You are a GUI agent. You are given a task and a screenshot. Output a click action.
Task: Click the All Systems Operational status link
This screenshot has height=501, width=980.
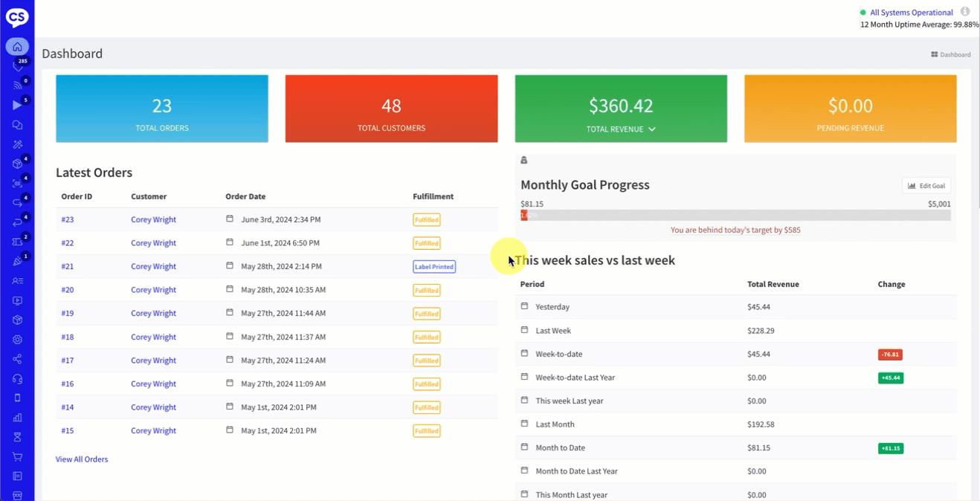pos(911,13)
